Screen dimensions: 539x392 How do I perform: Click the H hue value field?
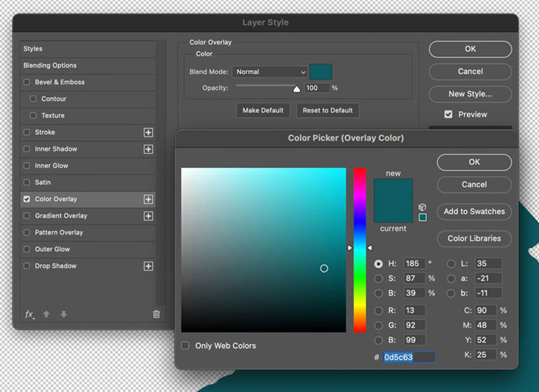pos(414,263)
